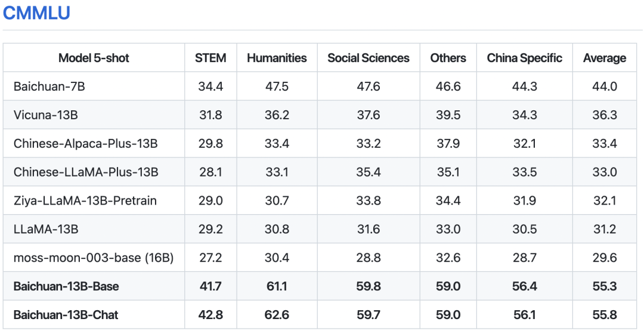Image resolution: width=644 pixels, height=331 pixels.
Task: Click the CMMLU heading link
Action: (x=36, y=13)
